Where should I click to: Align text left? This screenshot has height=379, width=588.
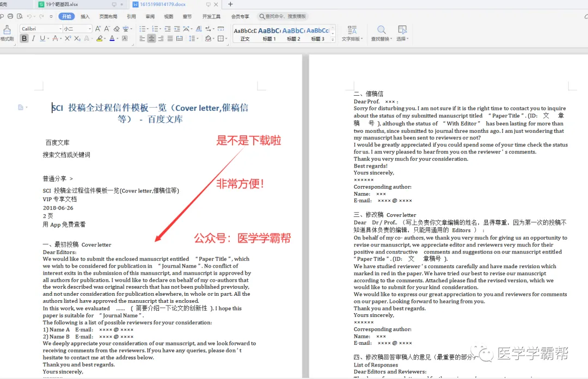tap(142, 38)
